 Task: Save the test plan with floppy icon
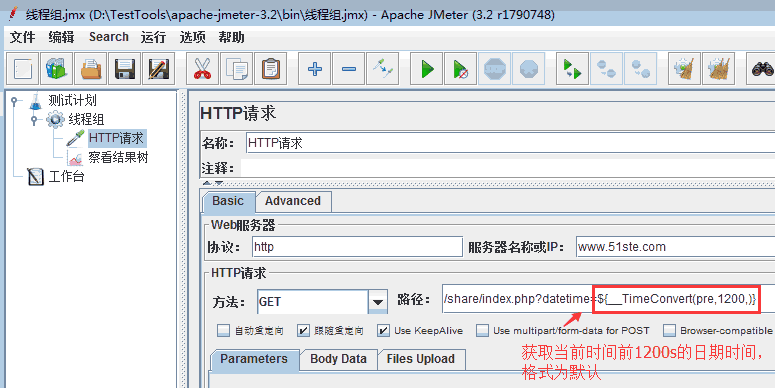[125, 69]
